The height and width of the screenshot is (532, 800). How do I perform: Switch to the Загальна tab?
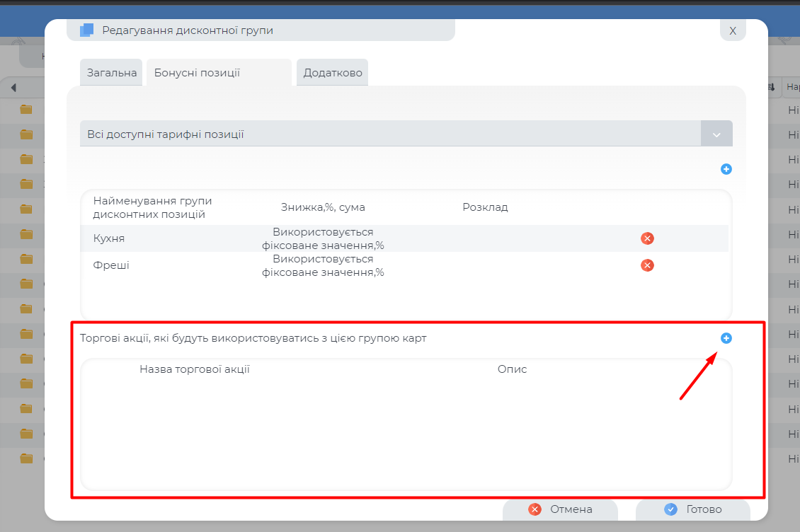(111, 73)
